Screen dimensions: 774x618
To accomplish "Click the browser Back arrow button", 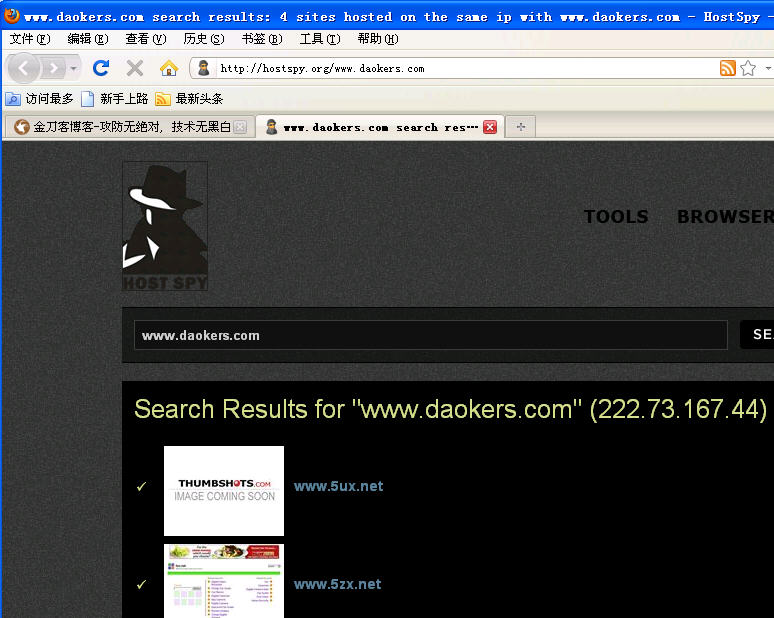I will point(23,68).
